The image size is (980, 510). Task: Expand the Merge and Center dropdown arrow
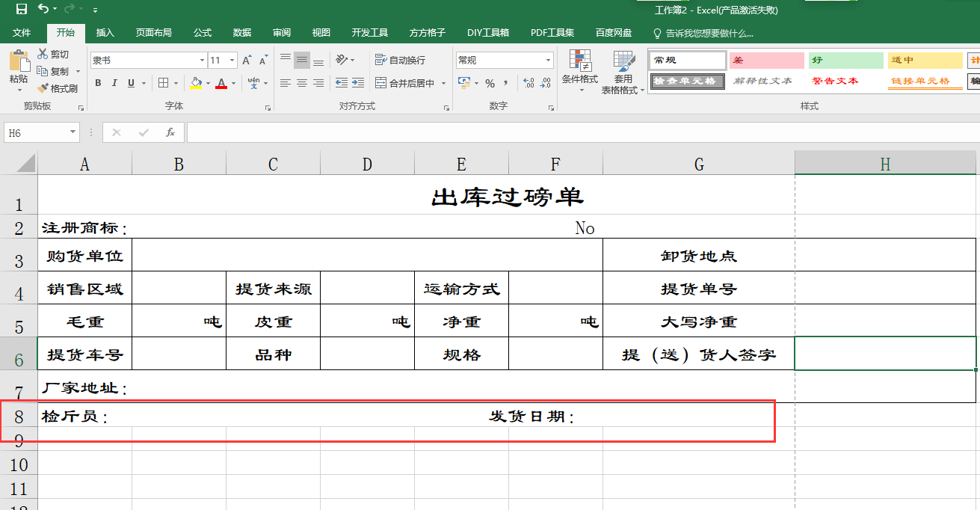coord(443,84)
